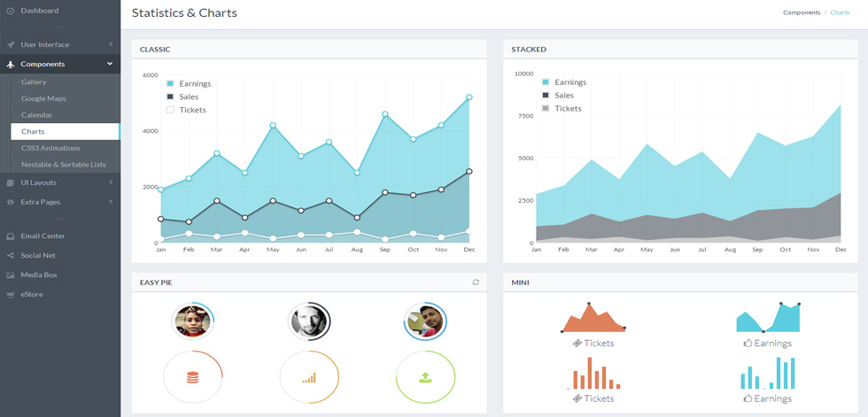Image resolution: width=868 pixels, height=417 pixels.
Task: Click ticket icon beside lower Tickets label
Action: [577, 398]
